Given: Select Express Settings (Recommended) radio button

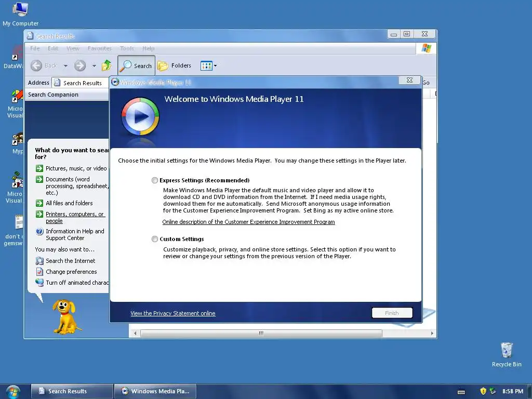Looking at the screenshot, I should point(155,180).
